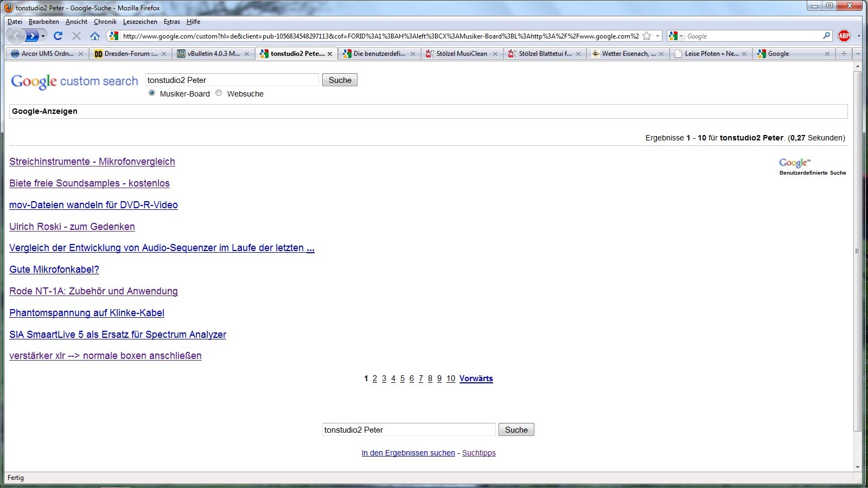Image resolution: width=868 pixels, height=488 pixels.
Task: Go to results page 10
Action: [x=451, y=378]
